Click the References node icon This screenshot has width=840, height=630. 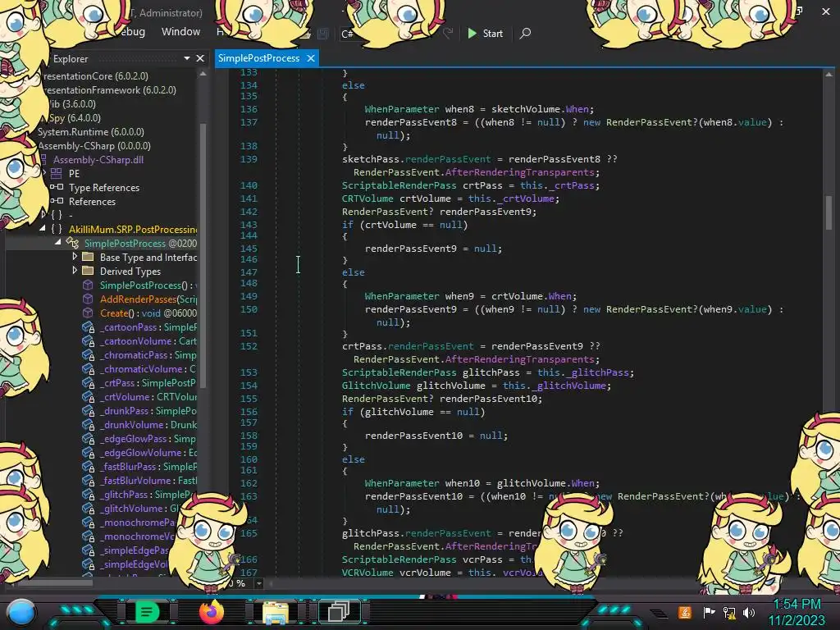(x=57, y=202)
